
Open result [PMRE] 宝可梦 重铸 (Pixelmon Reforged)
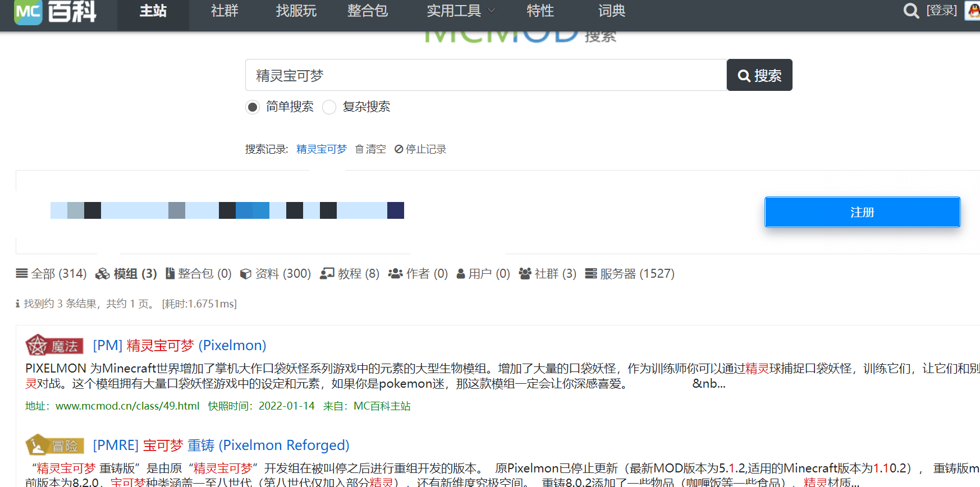tap(221, 445)
